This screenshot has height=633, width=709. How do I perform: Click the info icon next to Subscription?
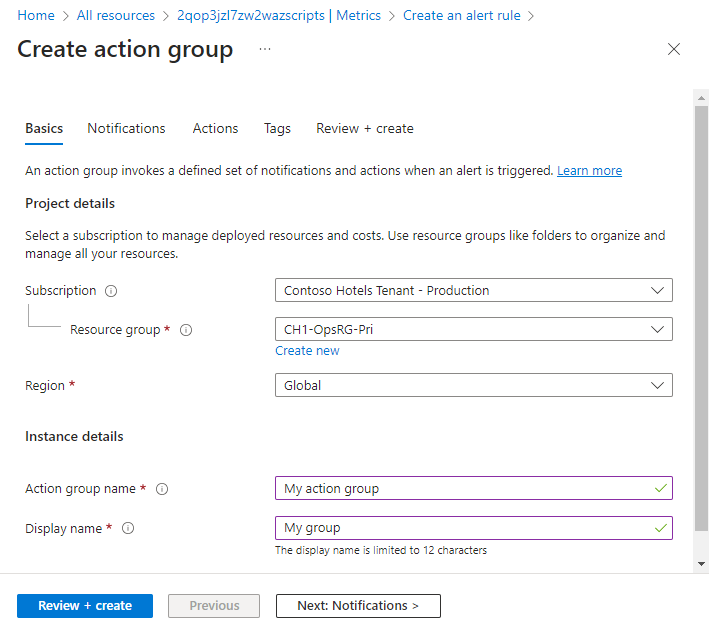pos(111,291)
